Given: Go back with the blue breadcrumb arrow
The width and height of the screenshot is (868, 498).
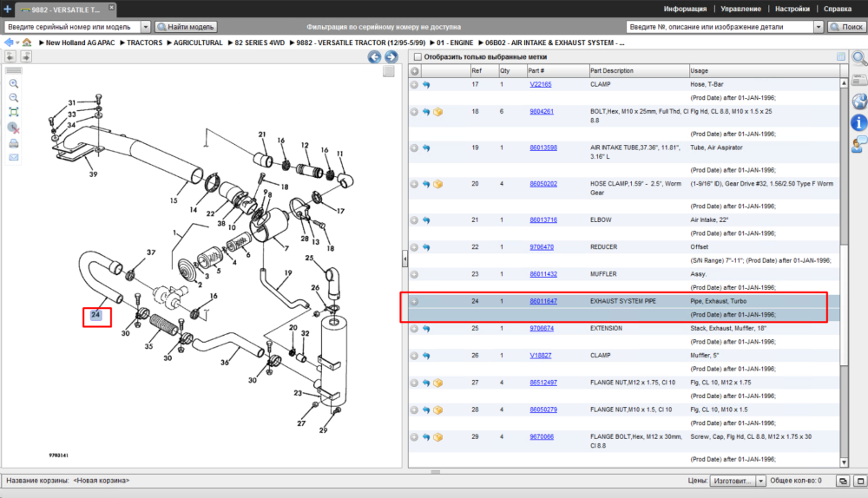Looking at the screenshot, I should 9,42.
